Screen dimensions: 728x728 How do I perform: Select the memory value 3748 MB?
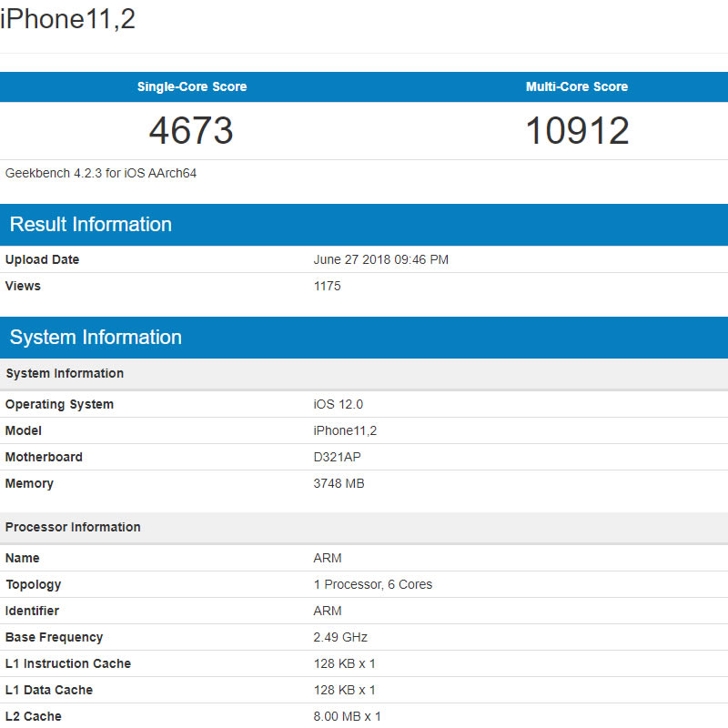coord(339,483)
